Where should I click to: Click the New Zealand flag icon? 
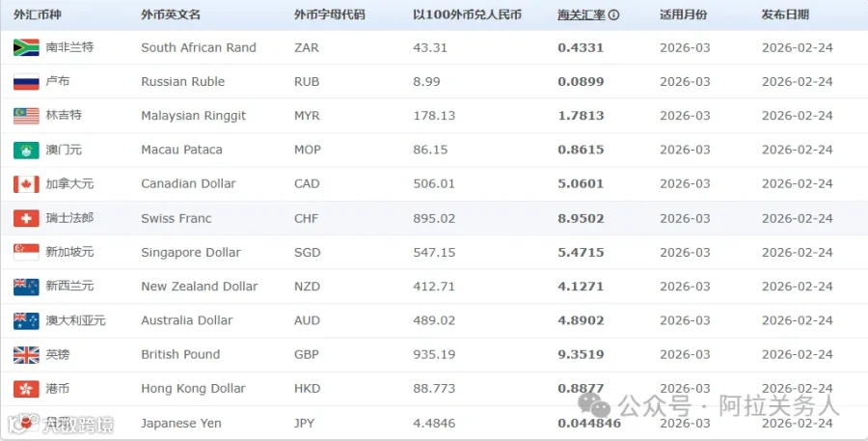pyautogui.click(x=26, y=287)
